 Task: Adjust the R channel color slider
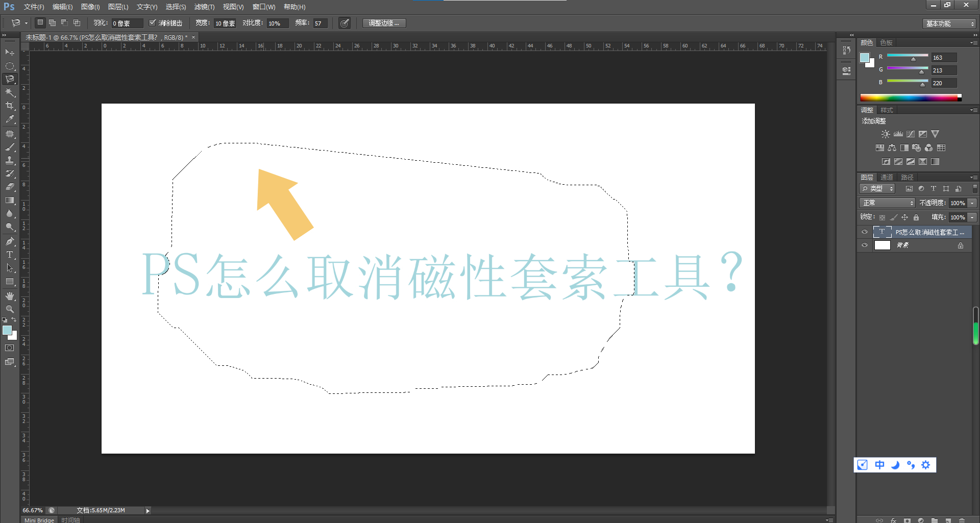point(914,58)
